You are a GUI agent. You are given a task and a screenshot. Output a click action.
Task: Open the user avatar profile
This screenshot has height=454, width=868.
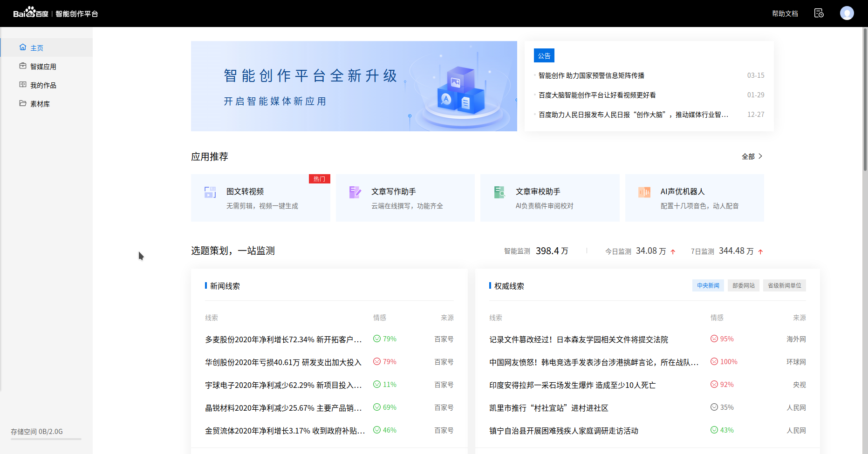click(847, 13)
